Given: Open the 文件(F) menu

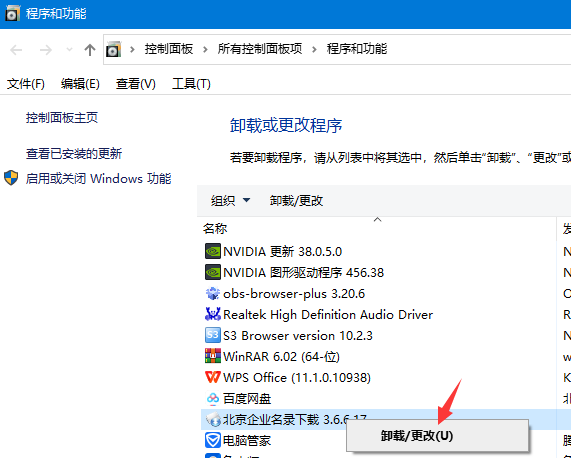Looking at the screenshot, I should pos(25,84).
